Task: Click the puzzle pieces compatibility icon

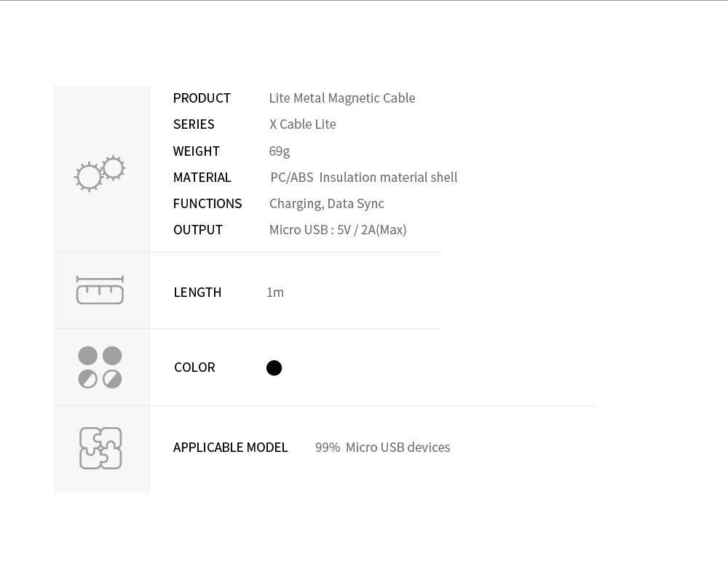Action: coord(100,448)
